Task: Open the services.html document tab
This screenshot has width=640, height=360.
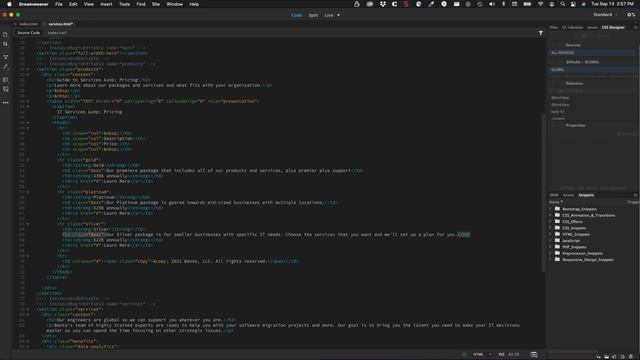Action: point(60,24)
